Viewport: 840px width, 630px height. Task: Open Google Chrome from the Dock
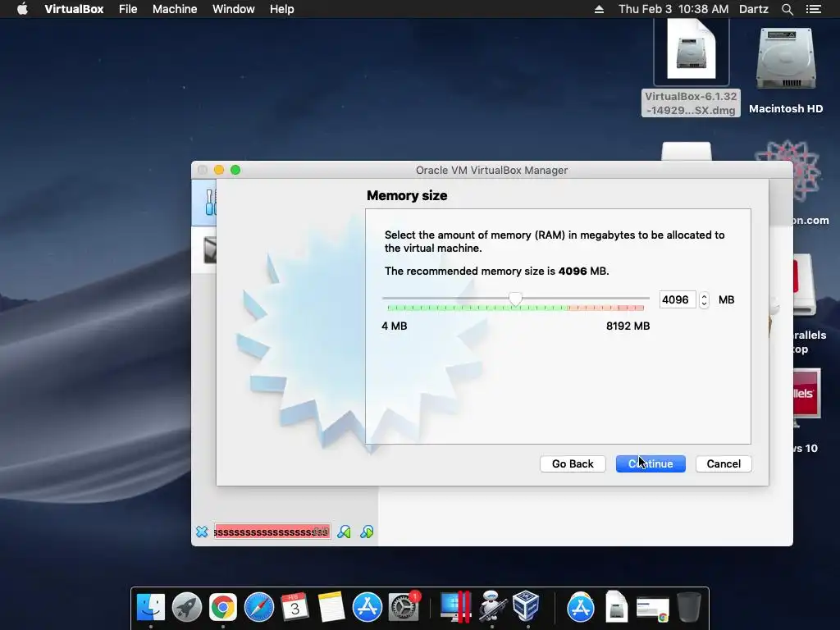(223, 607)
